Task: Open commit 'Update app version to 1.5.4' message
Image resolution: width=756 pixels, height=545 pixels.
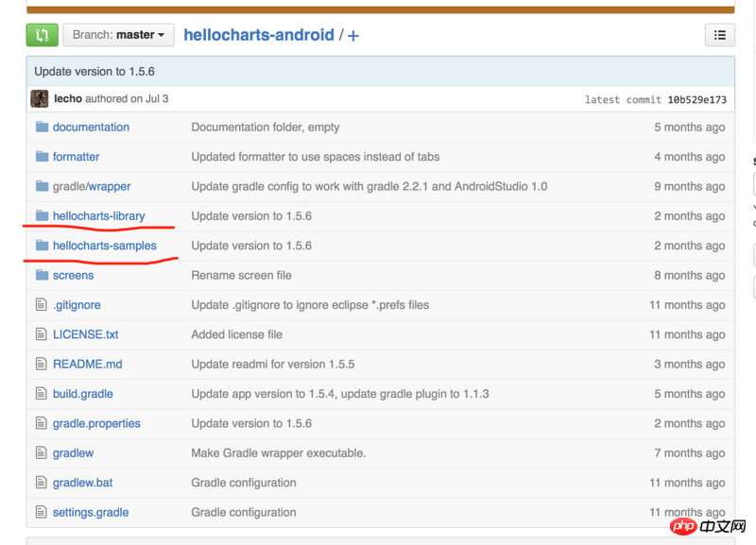Action: (x=340, y=394)
